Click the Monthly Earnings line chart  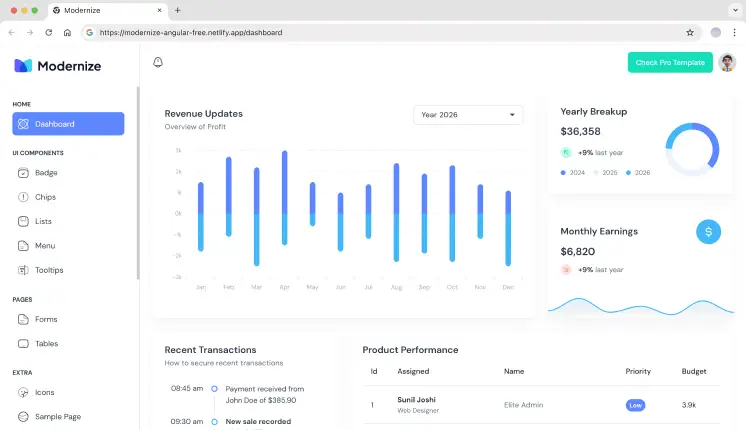(x=640, y=307)
